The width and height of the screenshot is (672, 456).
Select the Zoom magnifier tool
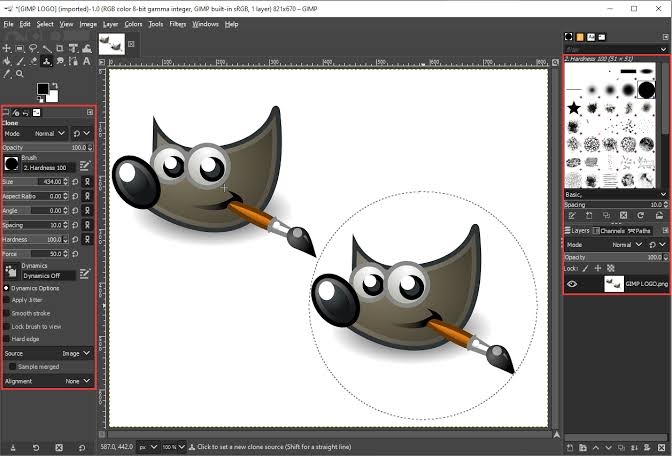pyautogui.click(x=20, y=74)
